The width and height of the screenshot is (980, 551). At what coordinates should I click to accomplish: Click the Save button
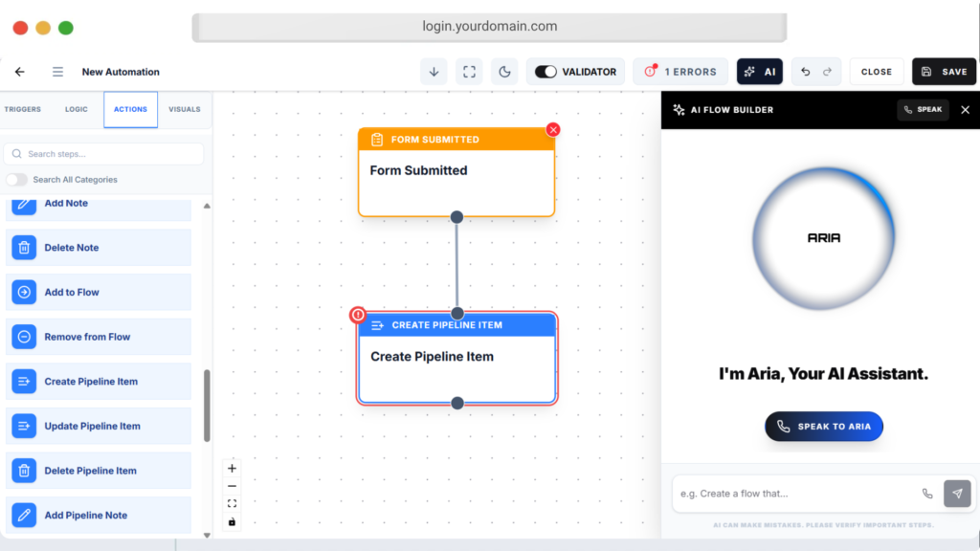tap(944, 72)
